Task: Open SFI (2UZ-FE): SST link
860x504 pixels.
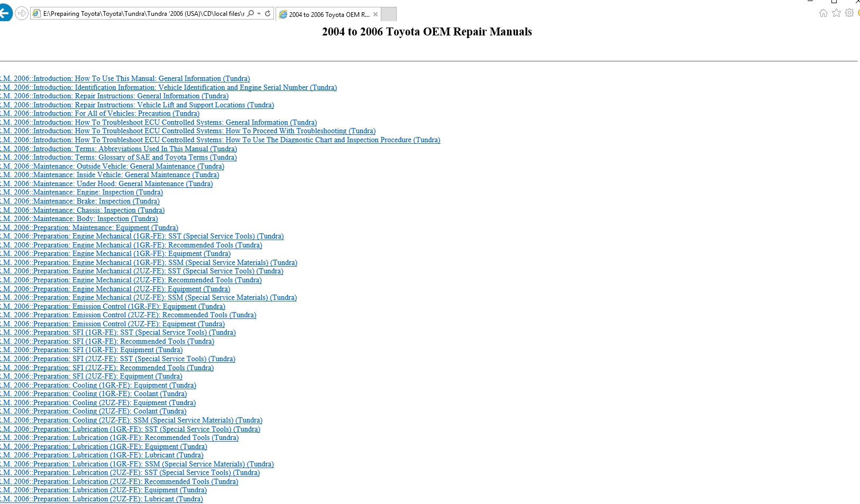Action: (117, 359)
